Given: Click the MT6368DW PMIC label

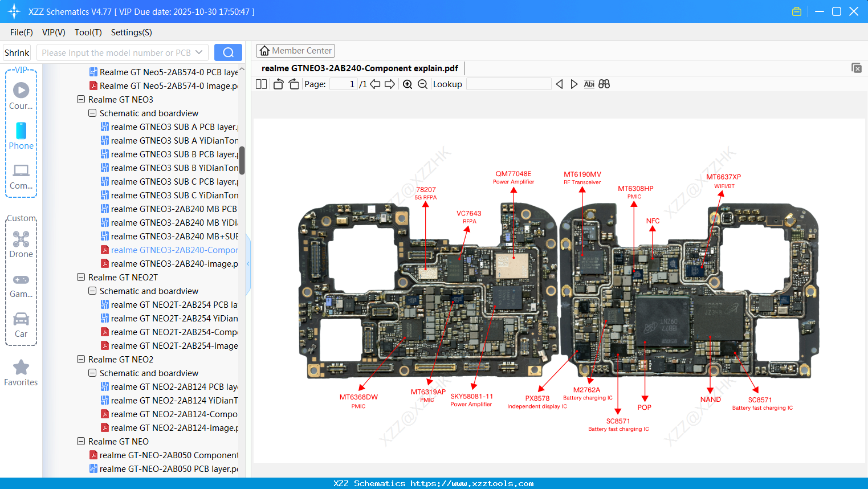Looking at the screenshot, I should tap(358, 401).
